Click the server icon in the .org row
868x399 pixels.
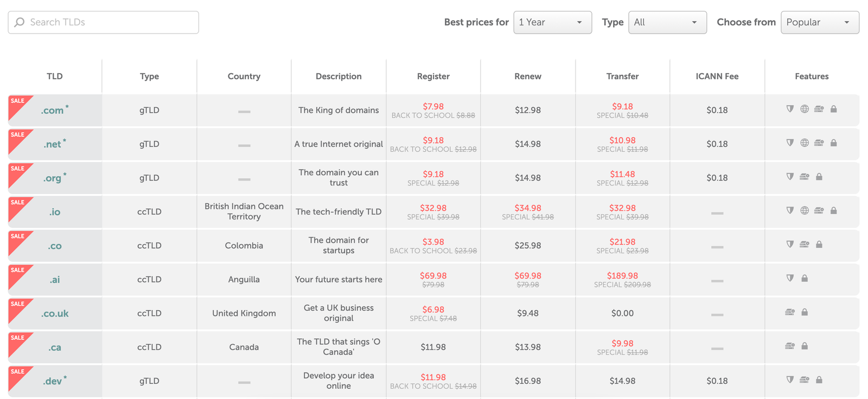(x=805, y=177)
